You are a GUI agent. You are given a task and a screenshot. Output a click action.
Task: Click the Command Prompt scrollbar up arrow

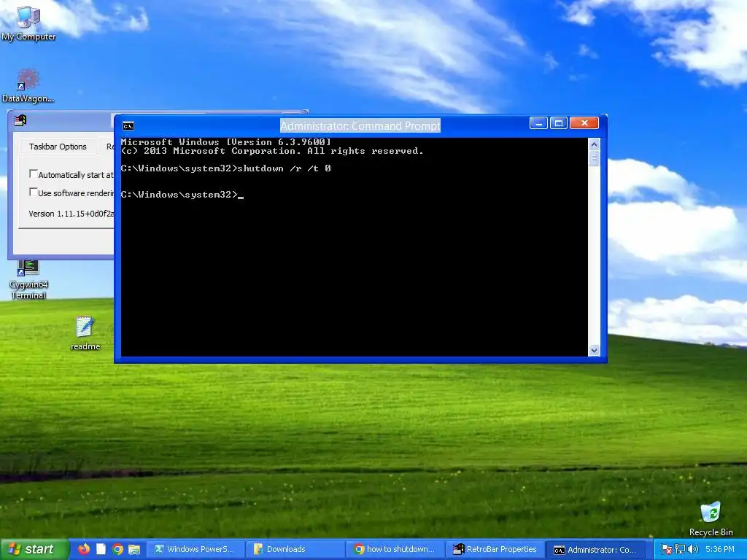click(594, 144)
